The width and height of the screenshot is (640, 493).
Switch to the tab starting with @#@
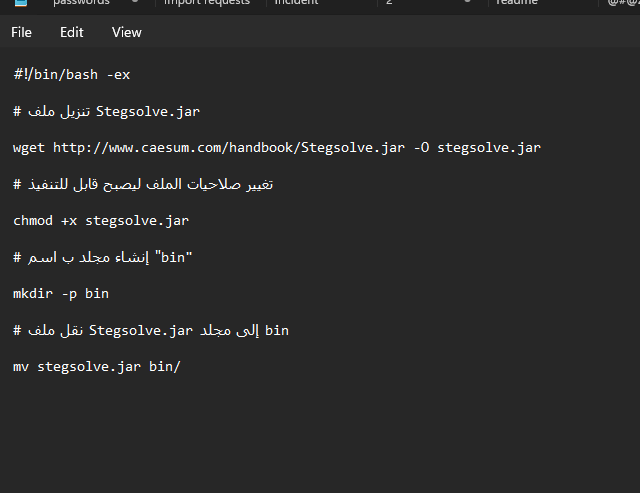[623, 2]
